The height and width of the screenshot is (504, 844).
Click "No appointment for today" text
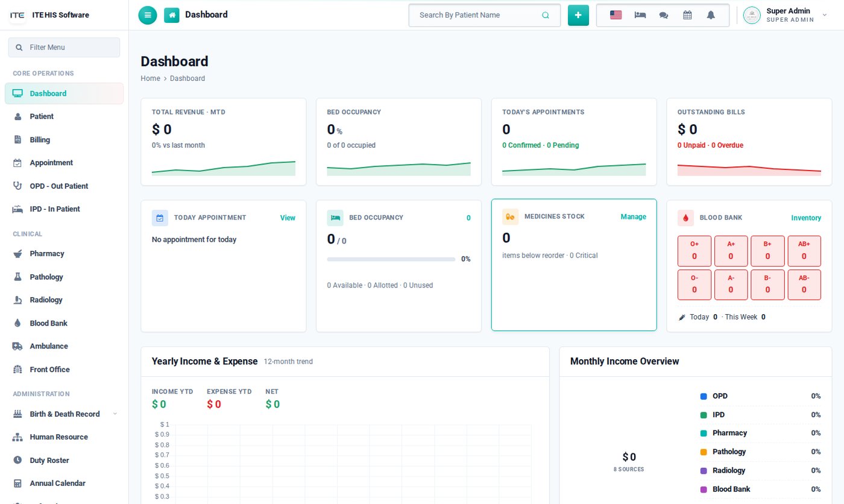click(194, 240)
